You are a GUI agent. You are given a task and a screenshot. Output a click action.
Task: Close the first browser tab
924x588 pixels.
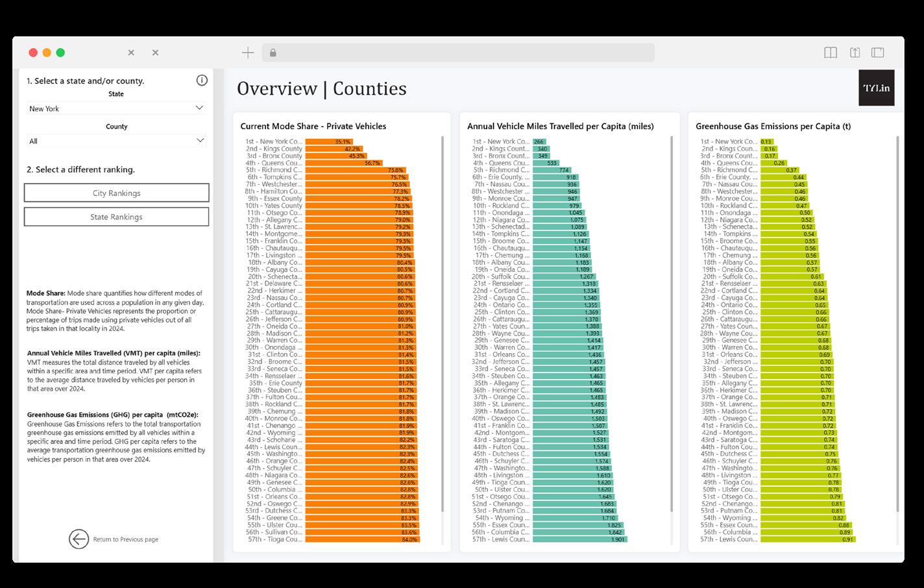(131, 53)
